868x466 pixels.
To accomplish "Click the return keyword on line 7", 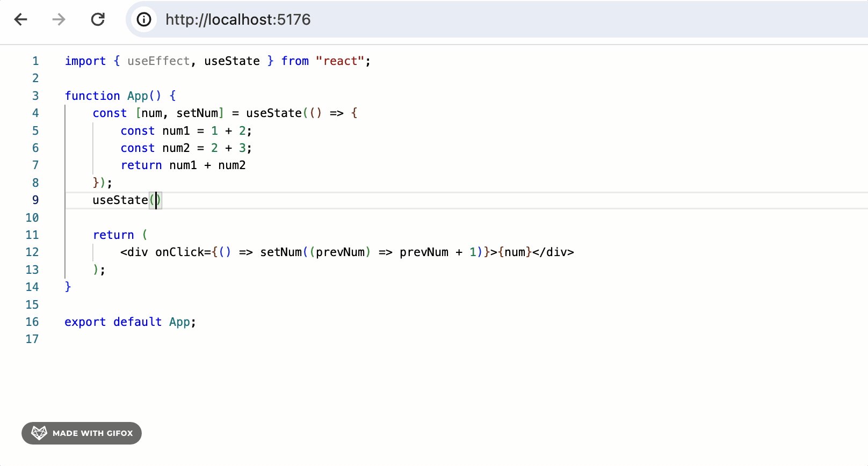I will [141, 165].
